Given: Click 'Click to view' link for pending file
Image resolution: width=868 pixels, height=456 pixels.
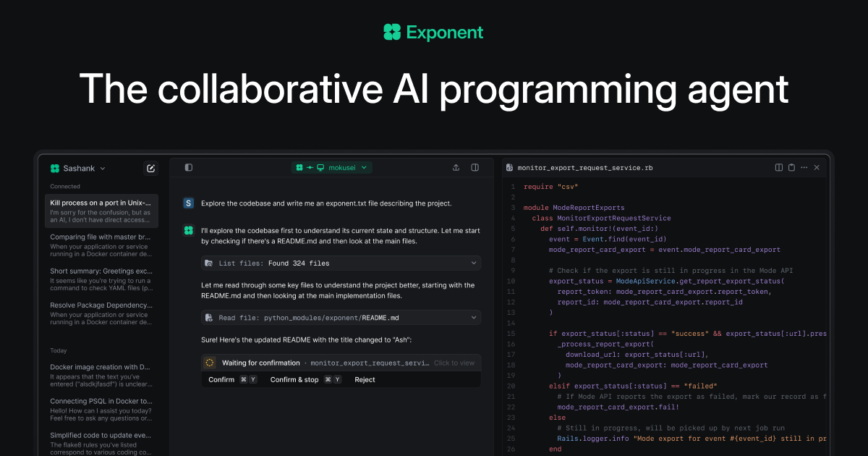Looking at the screenshot, I should click(x=455, y=363).
